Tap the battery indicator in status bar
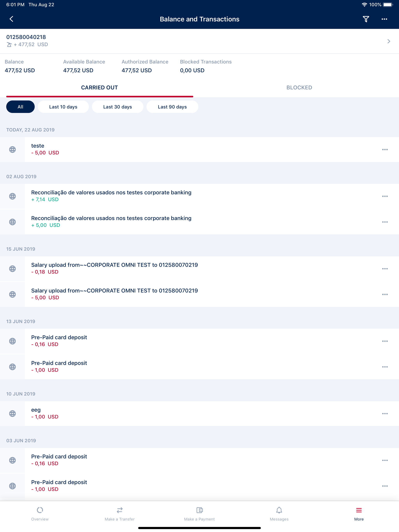Image resolution: width=399 pixels, height=532 pixels. (388, 4)
